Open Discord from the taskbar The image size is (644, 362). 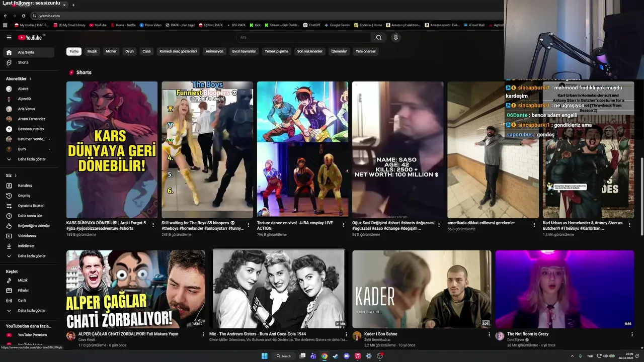pos(347,356)
